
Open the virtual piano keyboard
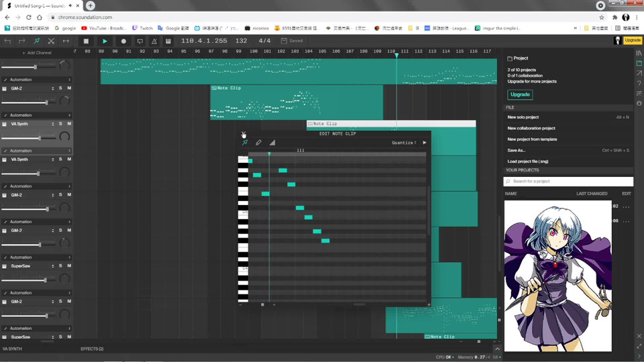[x=168, y=41]
